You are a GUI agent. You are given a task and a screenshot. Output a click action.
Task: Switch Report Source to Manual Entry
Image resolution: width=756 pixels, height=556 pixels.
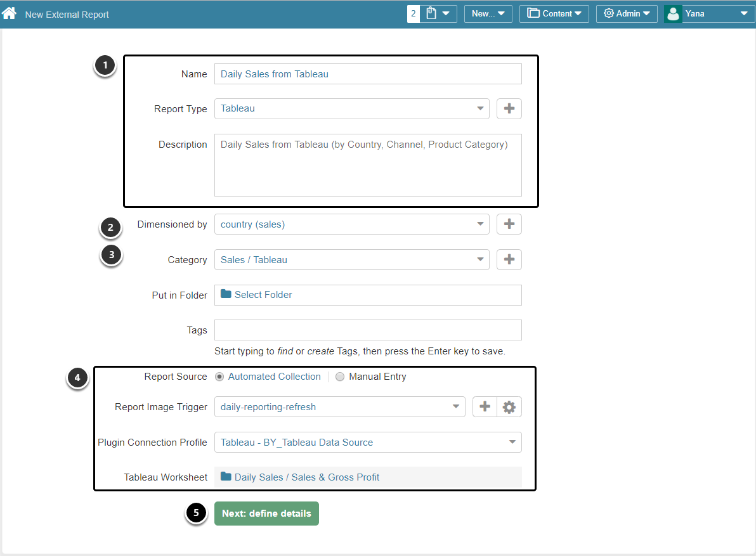(x=340, y=376)
